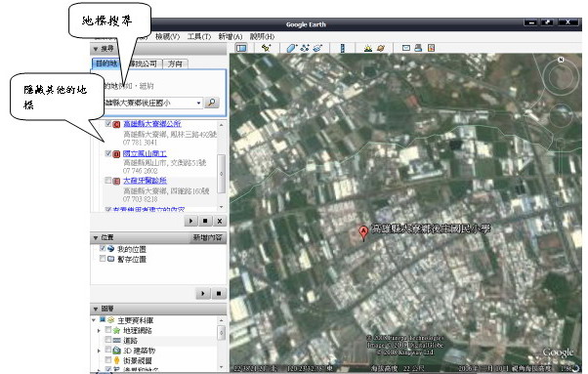Click the layers list scrollbar thumb
Screen dimensions: 588x374
[x=222, y=332]
